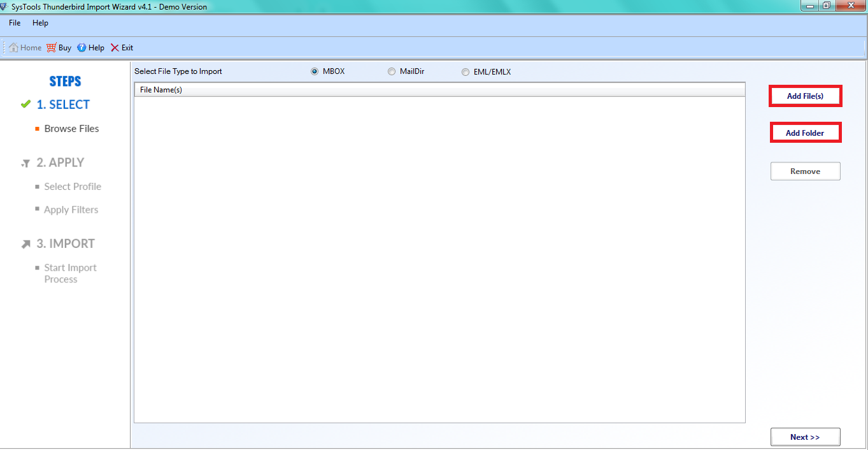The image size is (868, 450).
Task: Click the Buy shopping cart icon
Action: pyautogui.click(x=52, y=48)
